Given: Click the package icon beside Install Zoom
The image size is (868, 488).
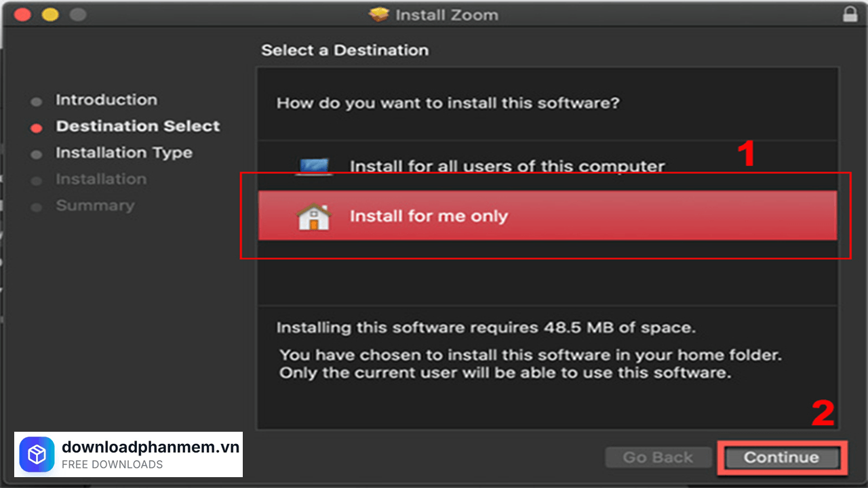Looking at the screenshot, I should click(x=378, y=14).
